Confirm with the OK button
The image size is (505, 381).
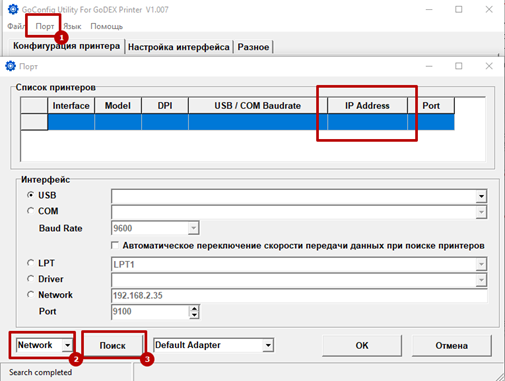click(x=362, y=345)
